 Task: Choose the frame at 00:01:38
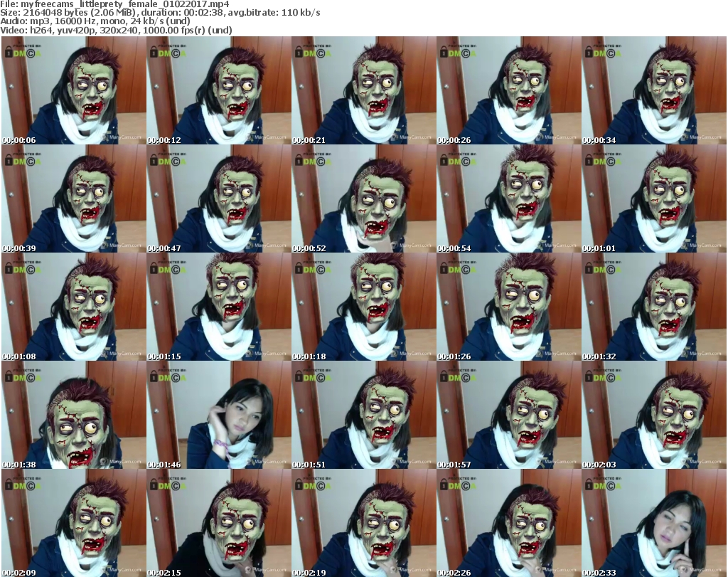tap(74, 415)
